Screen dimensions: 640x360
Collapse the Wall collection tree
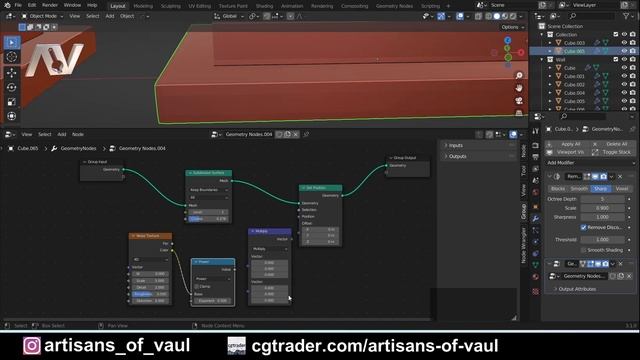(542, 60)
